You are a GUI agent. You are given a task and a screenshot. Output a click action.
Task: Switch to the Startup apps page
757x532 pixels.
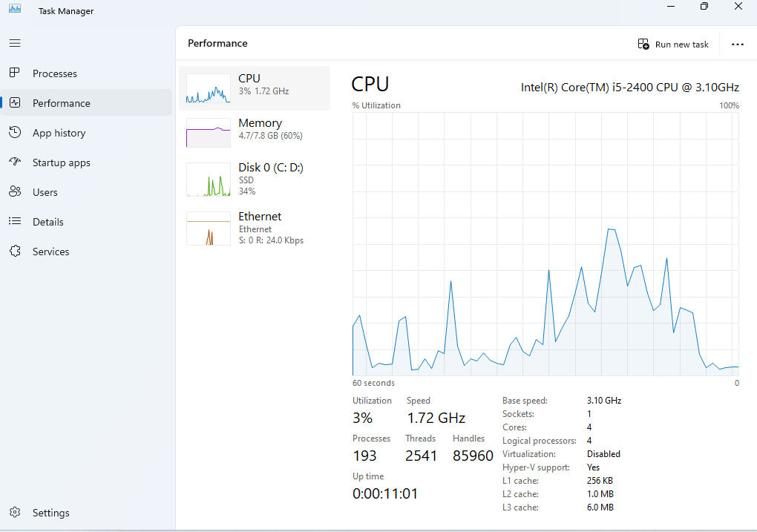62,162
